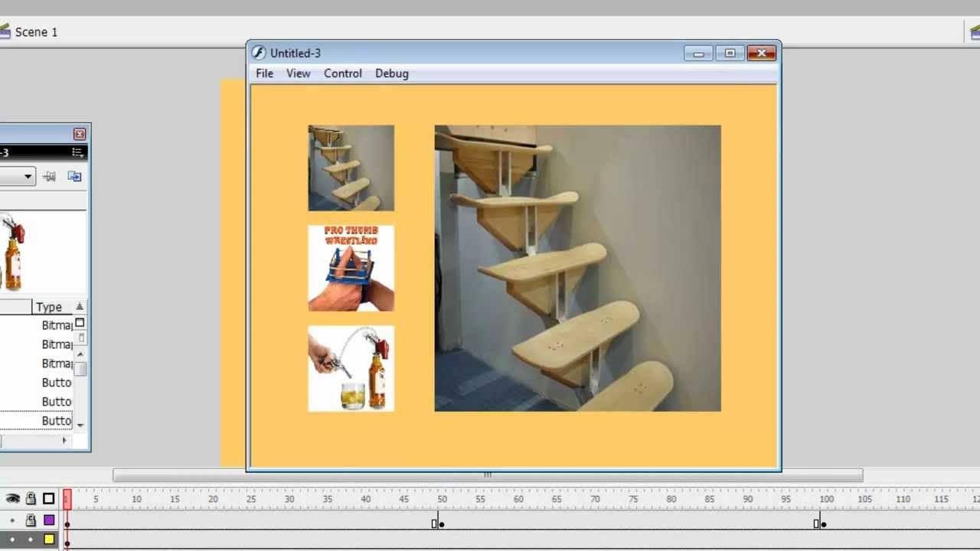
Task: Click library list scroll up arrow
Action: pyautogui.click(x=80, y=354)
